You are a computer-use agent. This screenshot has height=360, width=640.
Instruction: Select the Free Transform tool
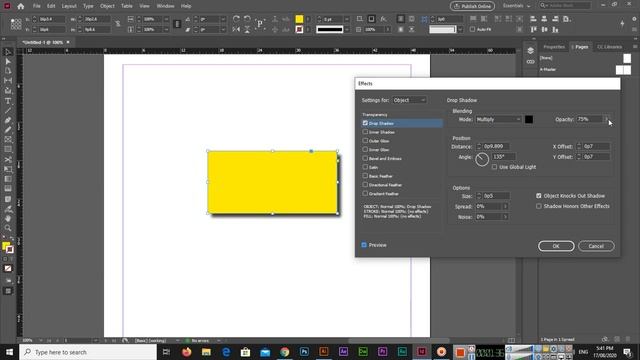[x=8, y=169]
